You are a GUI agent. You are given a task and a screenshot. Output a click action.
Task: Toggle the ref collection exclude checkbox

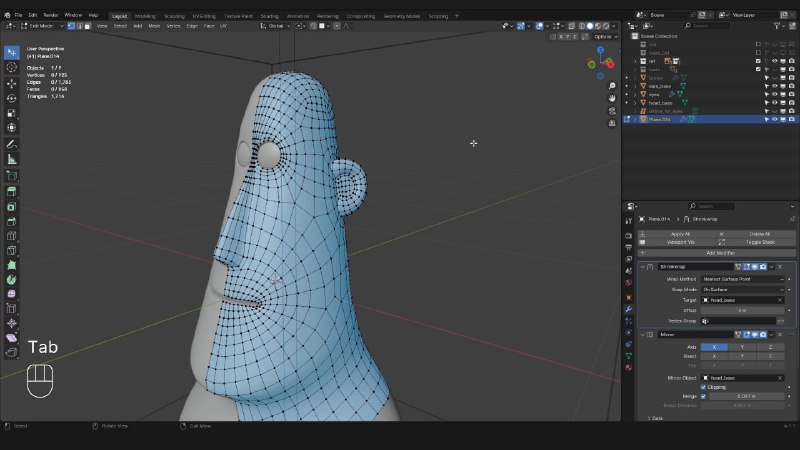758,61
